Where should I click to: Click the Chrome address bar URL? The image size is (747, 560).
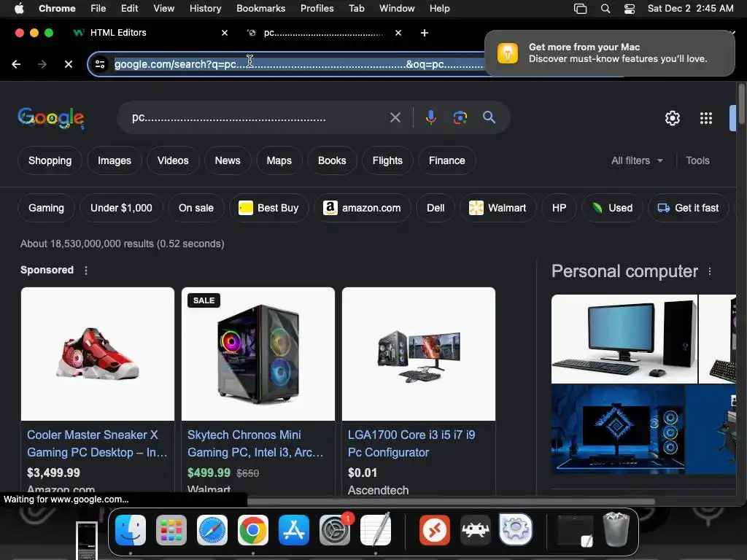[298, 64]
